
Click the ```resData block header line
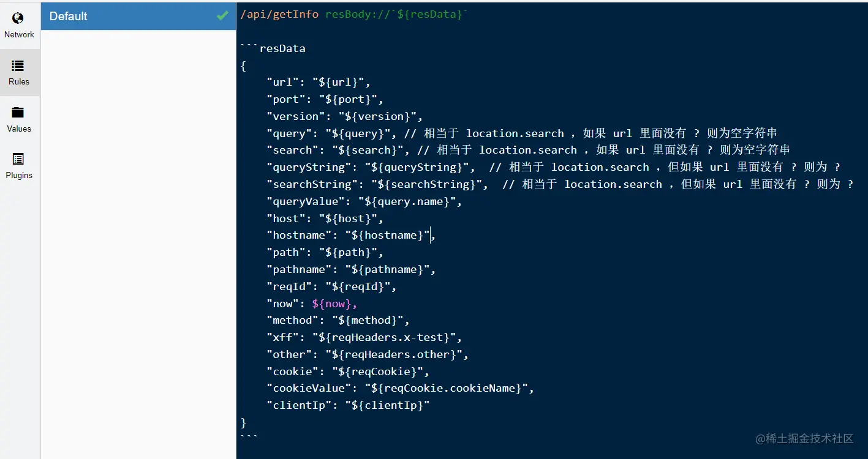[x=273, y=48]
